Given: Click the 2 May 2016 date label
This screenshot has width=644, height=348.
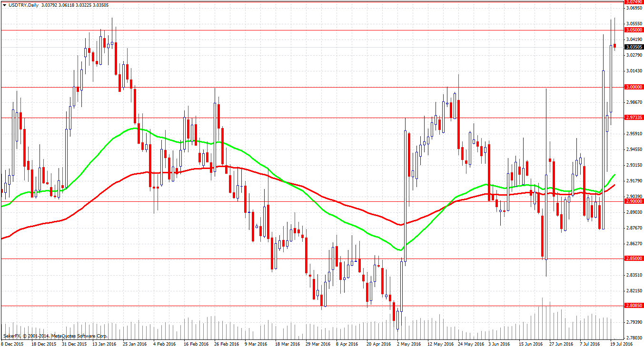Looking at the screenshot, I should click(x=410, y=344).
